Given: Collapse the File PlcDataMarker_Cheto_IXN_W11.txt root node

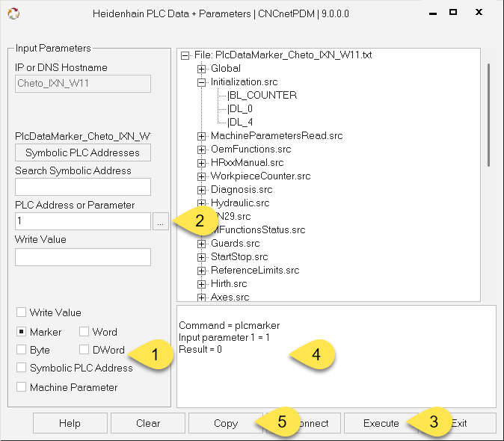Looking at the screenshot, I should point(185,55).
